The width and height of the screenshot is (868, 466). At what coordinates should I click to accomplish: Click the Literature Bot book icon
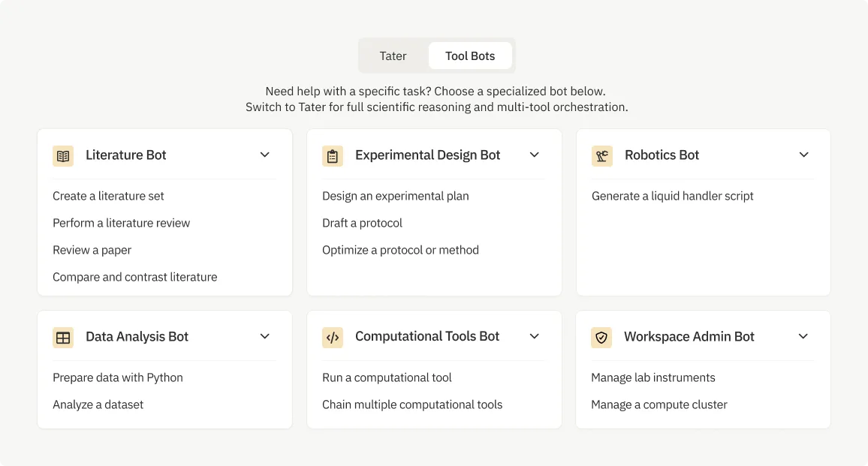[63, 155]
